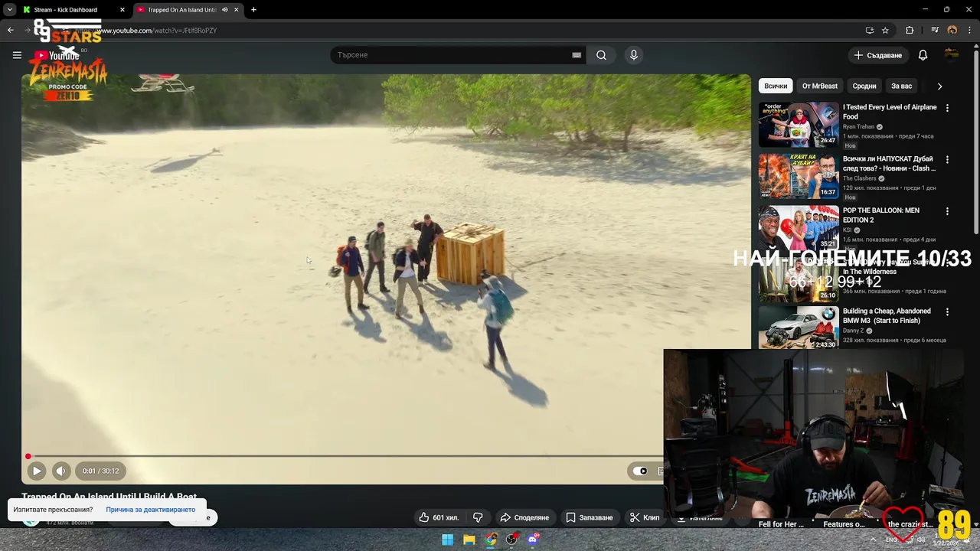
Task: Open the on-screen keyboard icon in the search box
Action: click(x=577, y=55)
